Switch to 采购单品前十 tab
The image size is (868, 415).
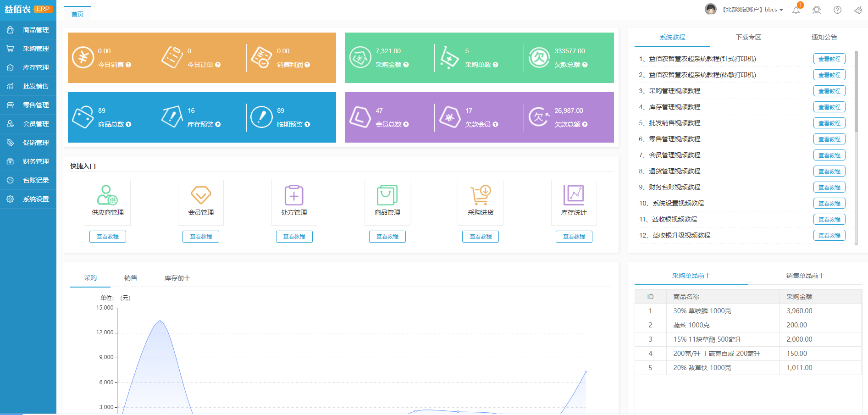[x=691, y=276]
